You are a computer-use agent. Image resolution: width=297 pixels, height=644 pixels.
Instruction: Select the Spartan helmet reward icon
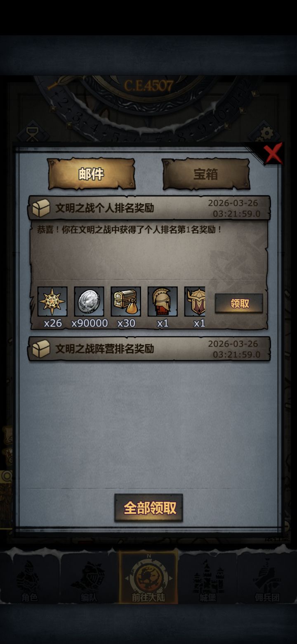point(163,302)
